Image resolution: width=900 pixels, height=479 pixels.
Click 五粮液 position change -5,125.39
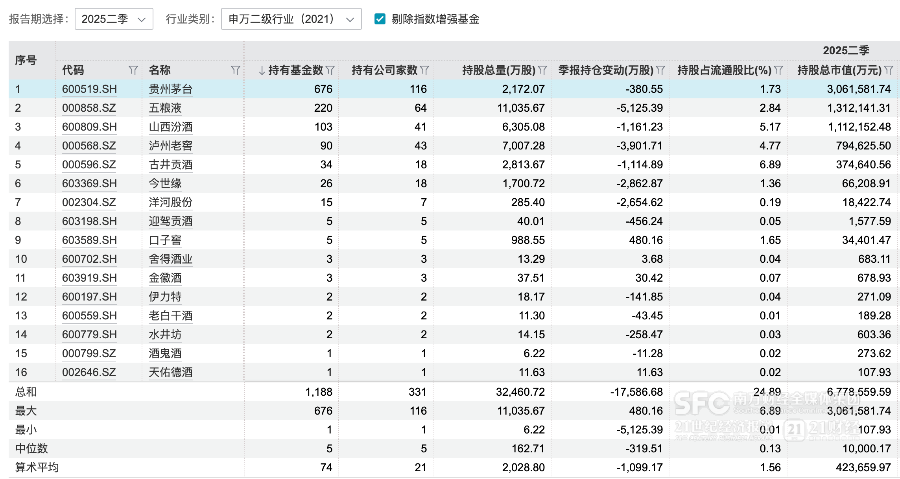pyautogui.click(x=639, y=108)
